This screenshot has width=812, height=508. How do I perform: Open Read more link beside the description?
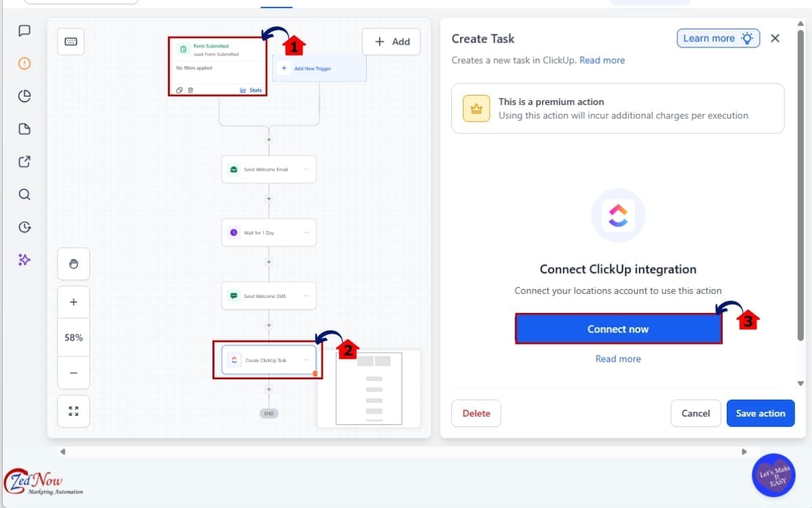pos(602,60)
